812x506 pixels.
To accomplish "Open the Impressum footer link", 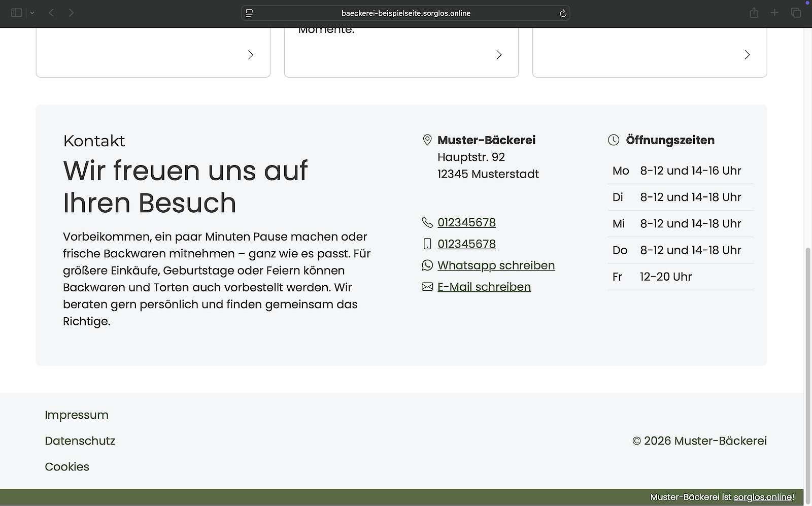I will coord(77,415).
